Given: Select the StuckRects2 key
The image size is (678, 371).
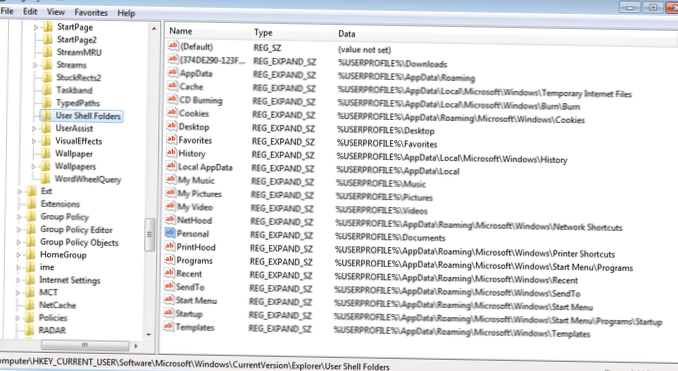Looking at the screenshot, I should [x=78, y=78].
